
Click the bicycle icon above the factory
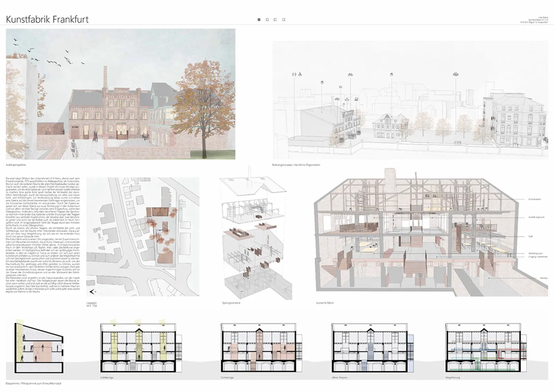tap(350, 74)
